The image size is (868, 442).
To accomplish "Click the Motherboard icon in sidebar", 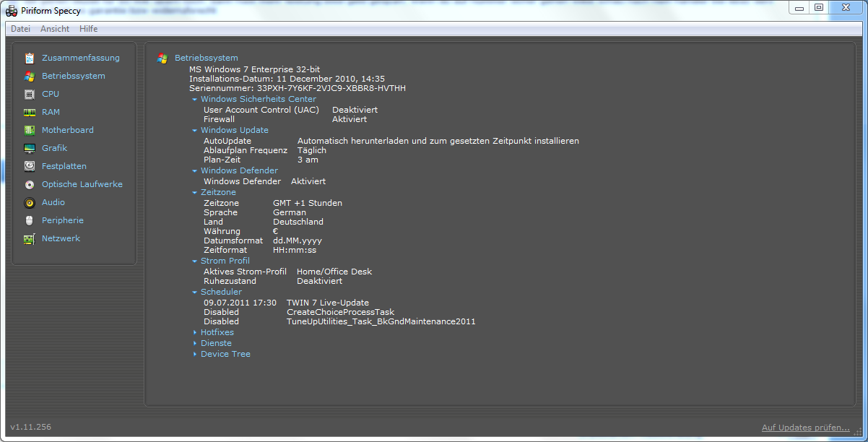I will pyautogui.click(x=29, y=130).
